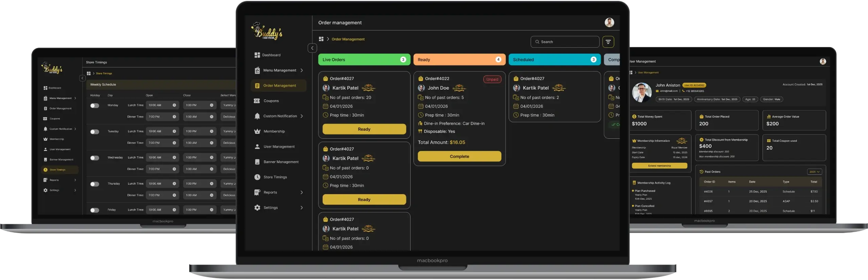Open 2025 year dropdown in Past Orders
This screenshot has width=868, height=280.
[815, 172]
